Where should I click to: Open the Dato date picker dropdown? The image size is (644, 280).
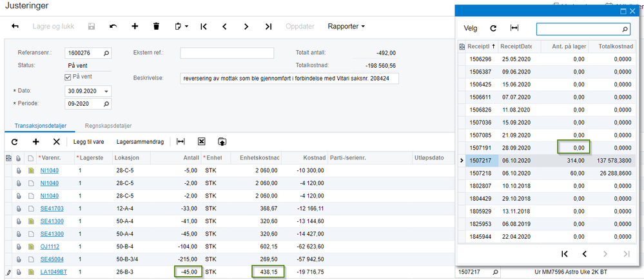click(x=107, y=91)
